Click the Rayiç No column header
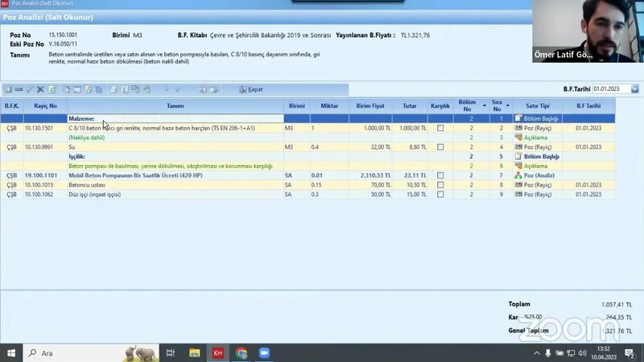 click(x=45, y=106)
